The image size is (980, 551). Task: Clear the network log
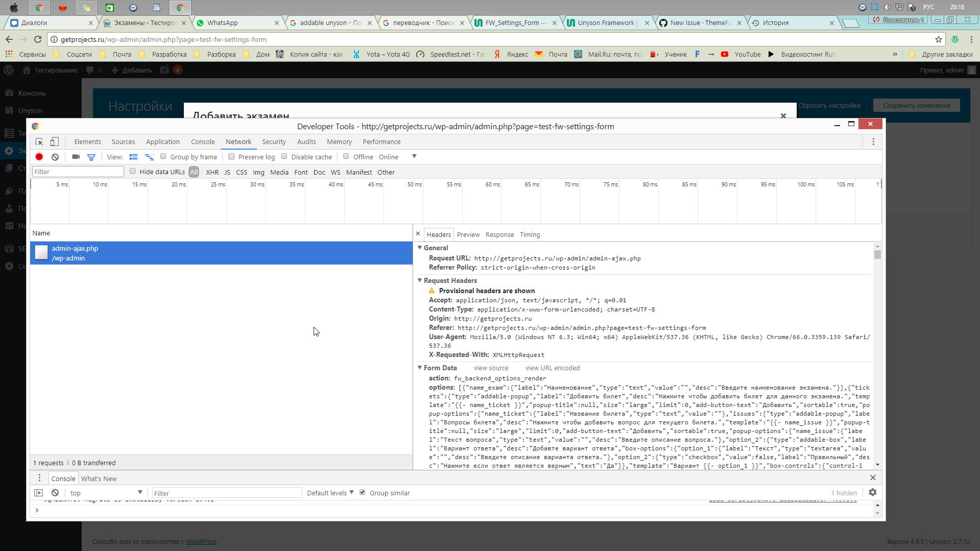55,157
